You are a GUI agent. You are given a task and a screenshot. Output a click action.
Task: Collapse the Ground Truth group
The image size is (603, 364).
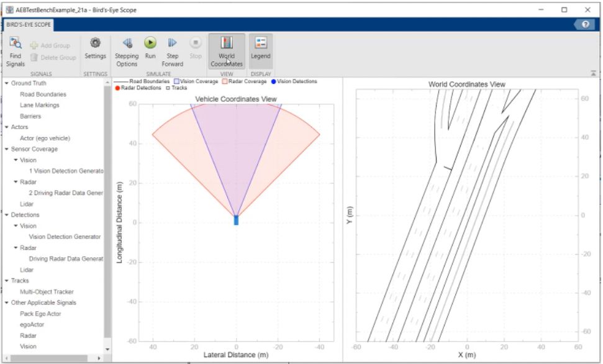[6, 83]
